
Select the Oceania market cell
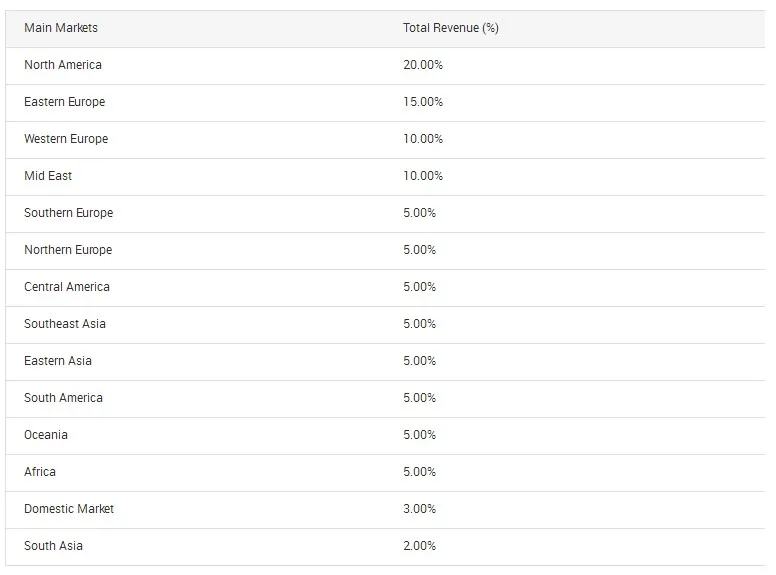point(46,435)
